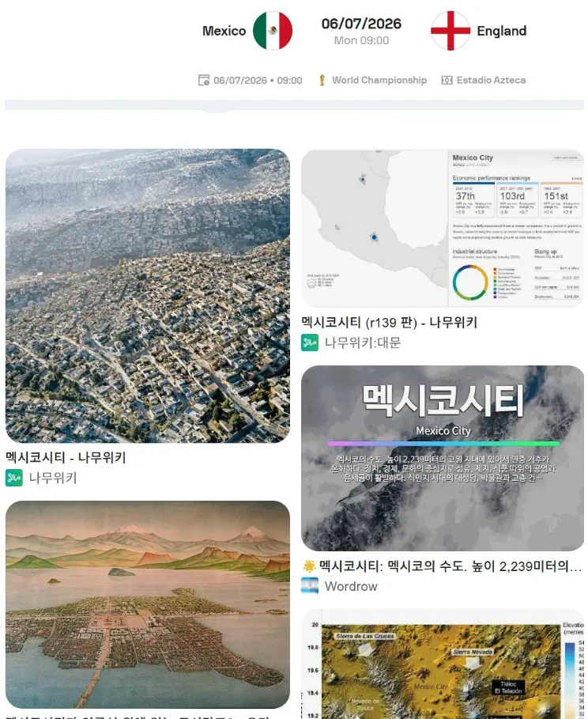Open the 멕시코시티 (r139 판) - 나무위키 link
Screen dimensions: 588x719
(389, 323)
